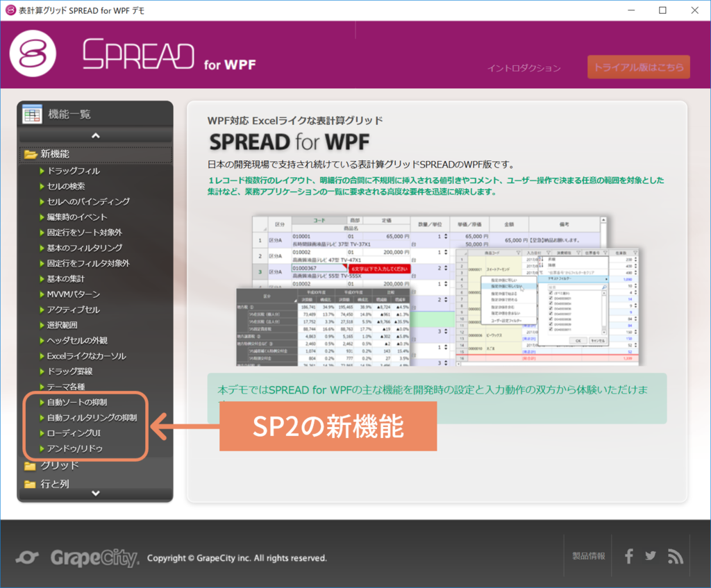Select ローディングUI demo
Image resolution: width=711 pixels, height=588 pixels.
point(74,433)
